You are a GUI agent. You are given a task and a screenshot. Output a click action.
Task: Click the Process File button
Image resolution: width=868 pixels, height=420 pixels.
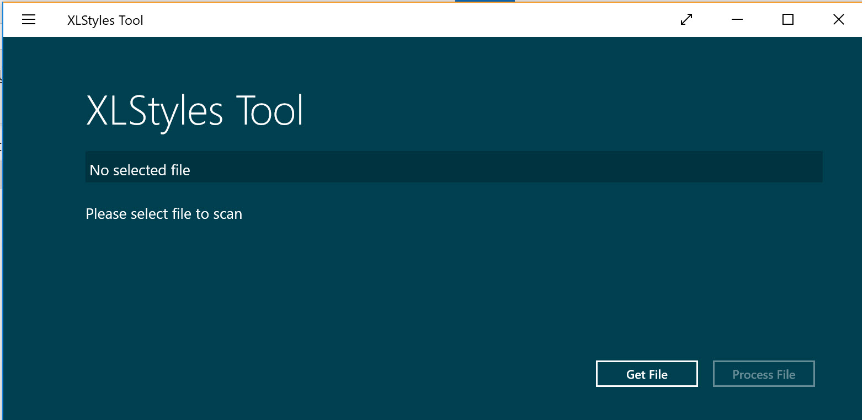[x=764, y=374]
